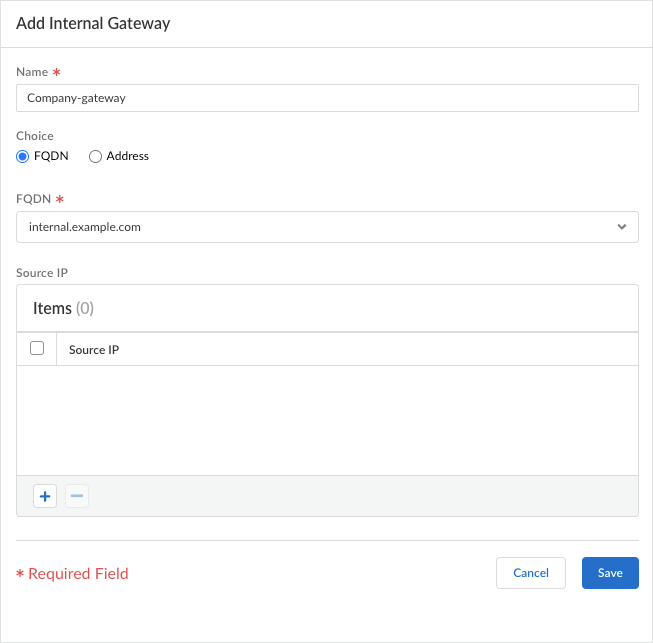Click the Required Field note
Viewport: 653px width, 643px height.
coord(78,574)
